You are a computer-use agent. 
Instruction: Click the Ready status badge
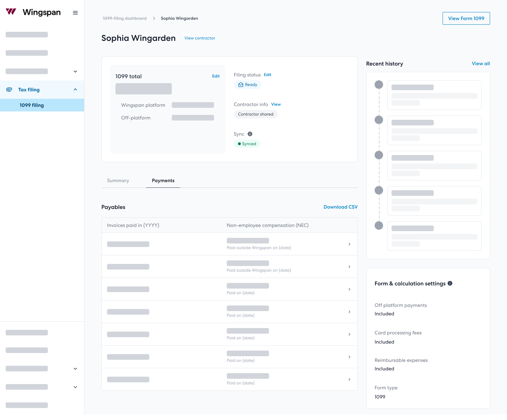(248, 85)
